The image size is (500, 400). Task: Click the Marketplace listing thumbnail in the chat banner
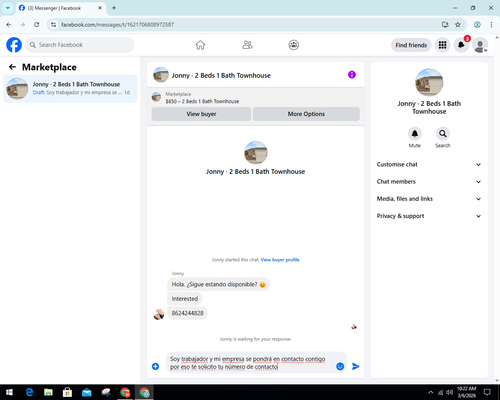coord(156,97)
